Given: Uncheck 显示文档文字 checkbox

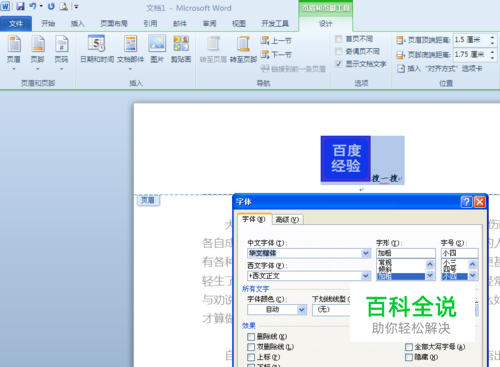Looking at the screenshot, I should pos(338,64).
